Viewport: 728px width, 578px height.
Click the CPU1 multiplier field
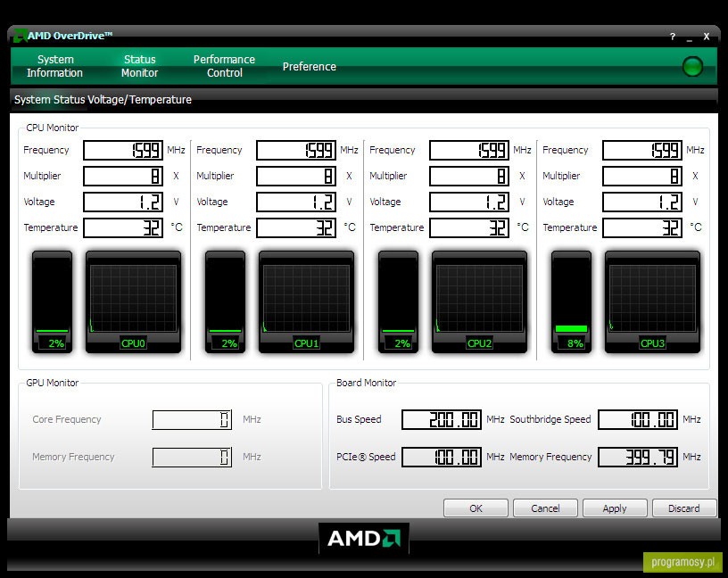[296, 176]
